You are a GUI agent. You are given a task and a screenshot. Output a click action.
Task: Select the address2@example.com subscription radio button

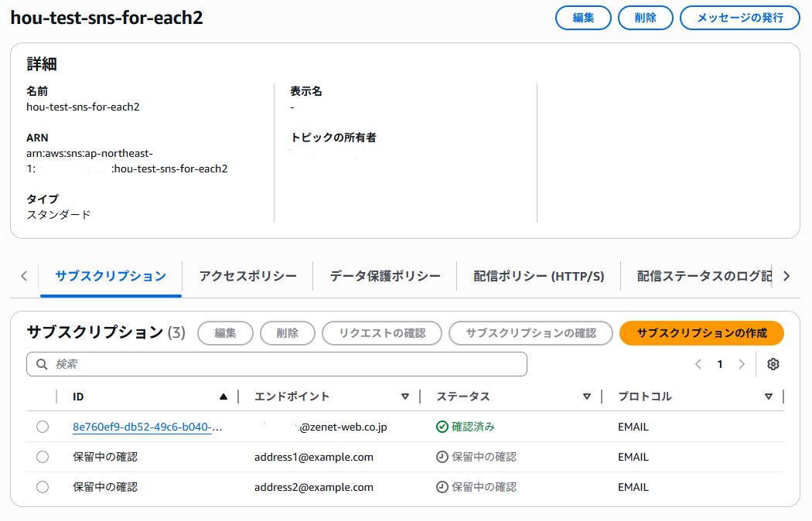[43, 487]
